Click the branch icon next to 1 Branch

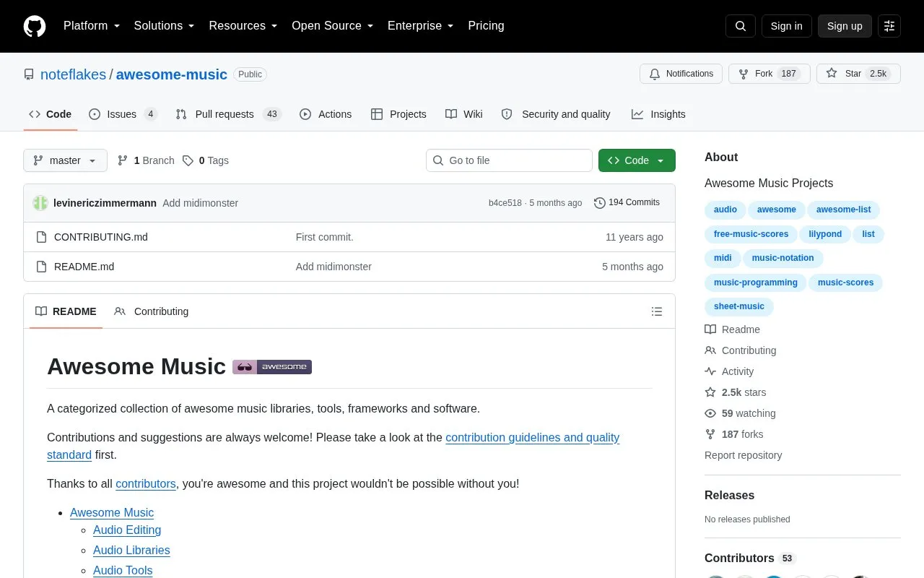[x=123, y=160]
